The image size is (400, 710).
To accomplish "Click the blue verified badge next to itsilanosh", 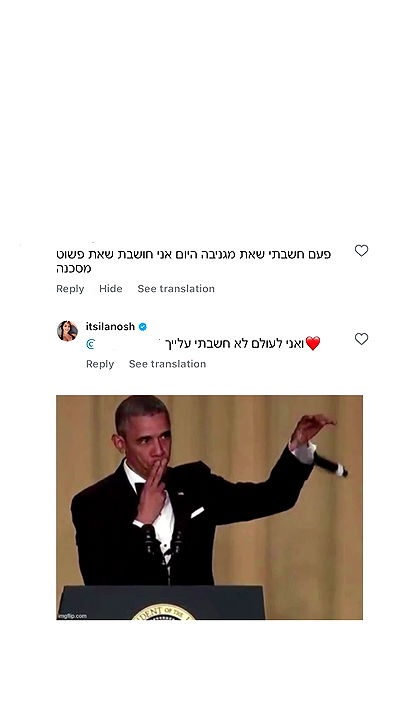I will [143, 326].
